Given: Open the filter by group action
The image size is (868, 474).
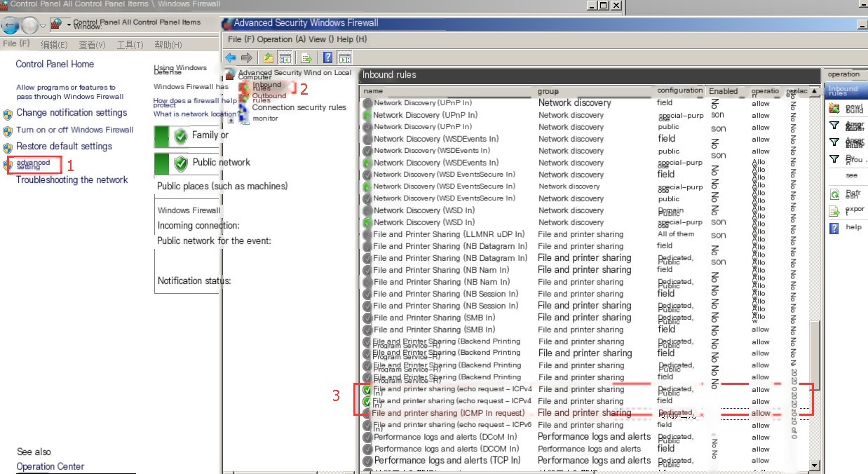Looking at the screenshot, I should [x=847, y=159].
